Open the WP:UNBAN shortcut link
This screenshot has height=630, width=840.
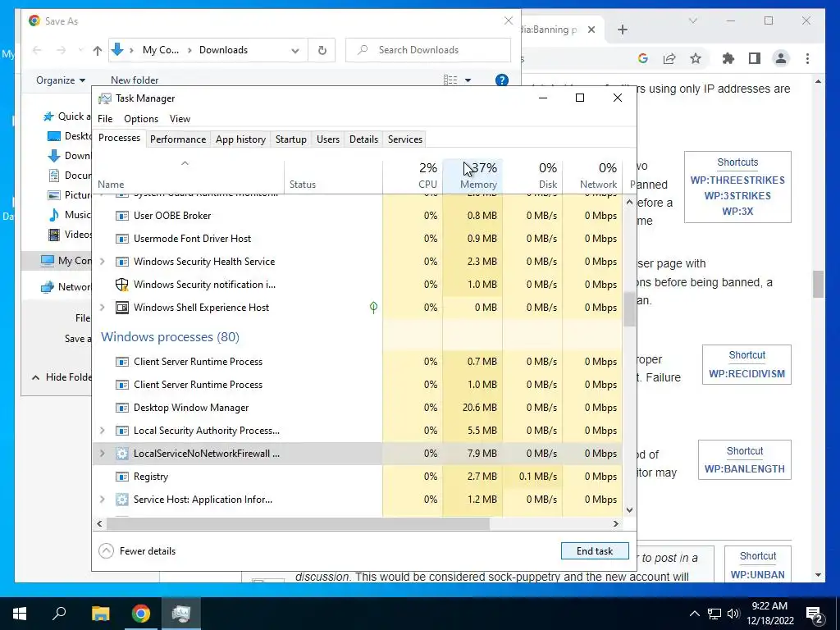757,575
